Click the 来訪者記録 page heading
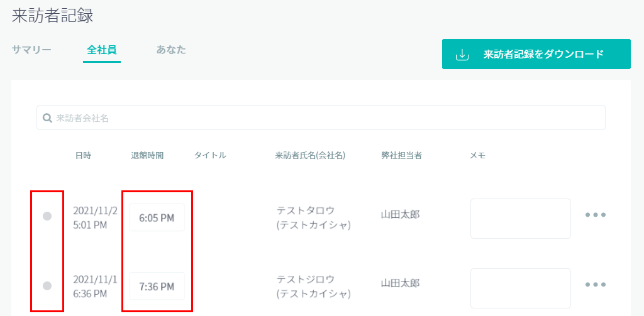Screen dimensions: 644x316 [x=53, y=16]
